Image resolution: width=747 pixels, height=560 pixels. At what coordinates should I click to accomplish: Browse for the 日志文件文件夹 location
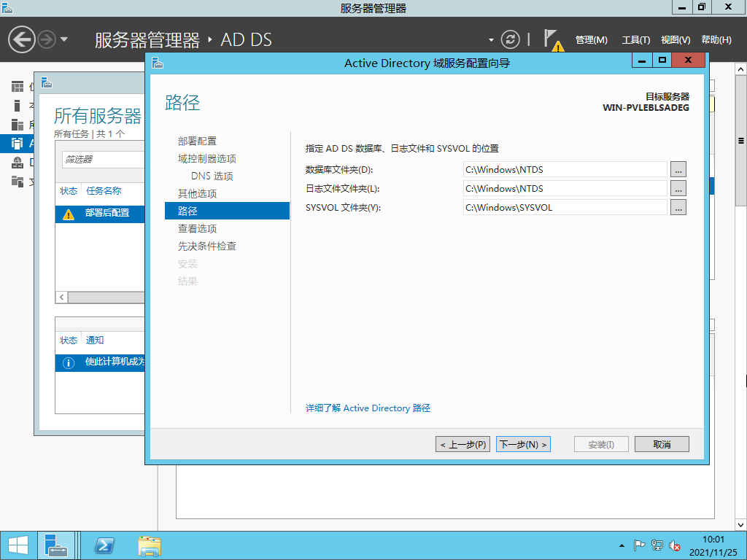click(678, 189)
